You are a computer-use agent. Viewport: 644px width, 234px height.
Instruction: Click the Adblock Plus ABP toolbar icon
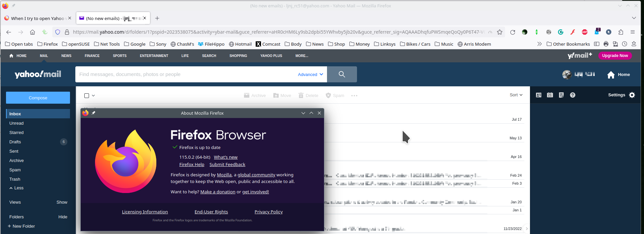(x=585, y=32)
